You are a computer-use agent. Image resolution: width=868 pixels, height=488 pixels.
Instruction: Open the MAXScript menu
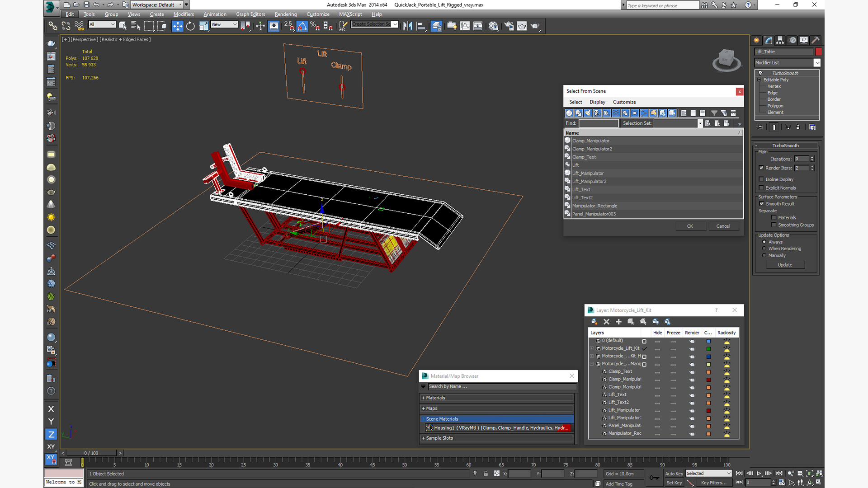tap(350, 14)
